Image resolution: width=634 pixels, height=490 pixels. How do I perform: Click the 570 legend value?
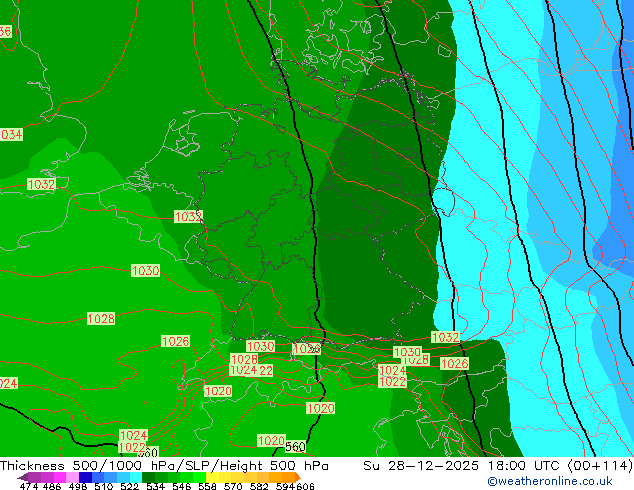click(x=233, y=486)
